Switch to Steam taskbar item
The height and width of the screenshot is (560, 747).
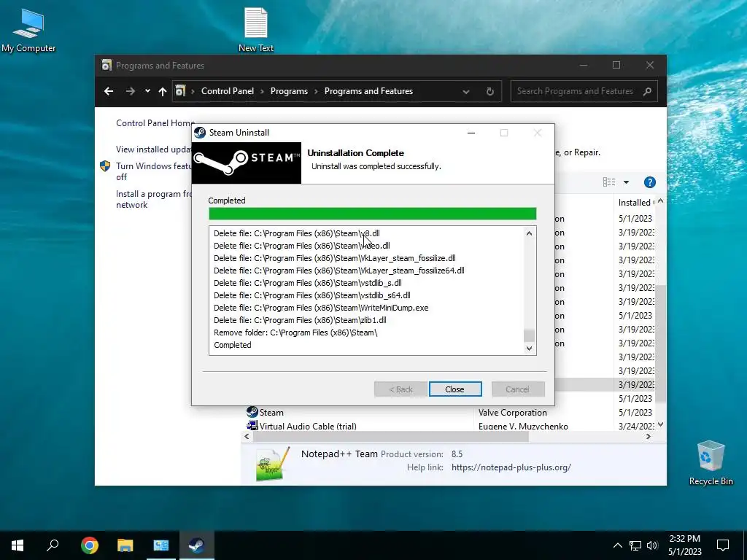tap(196, 545)
